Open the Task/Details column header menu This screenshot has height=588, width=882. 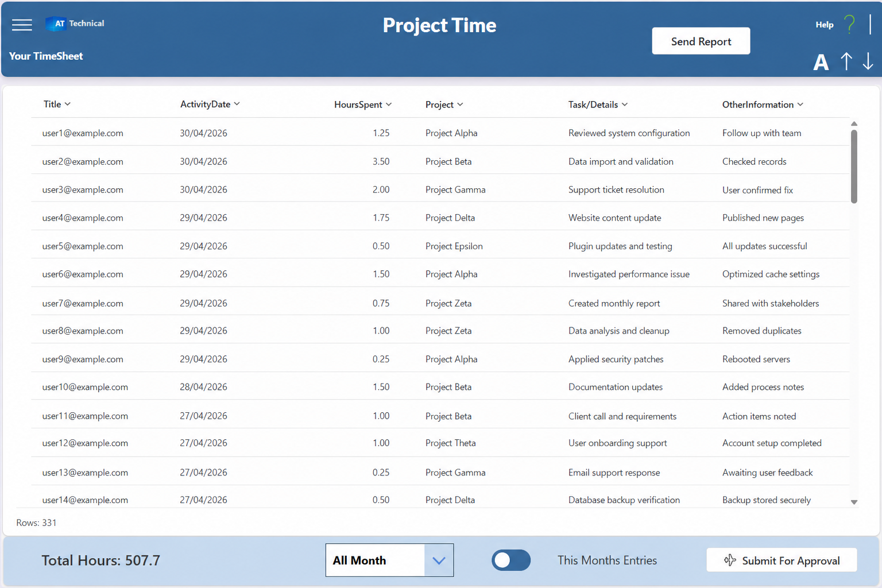coord(598,105)
